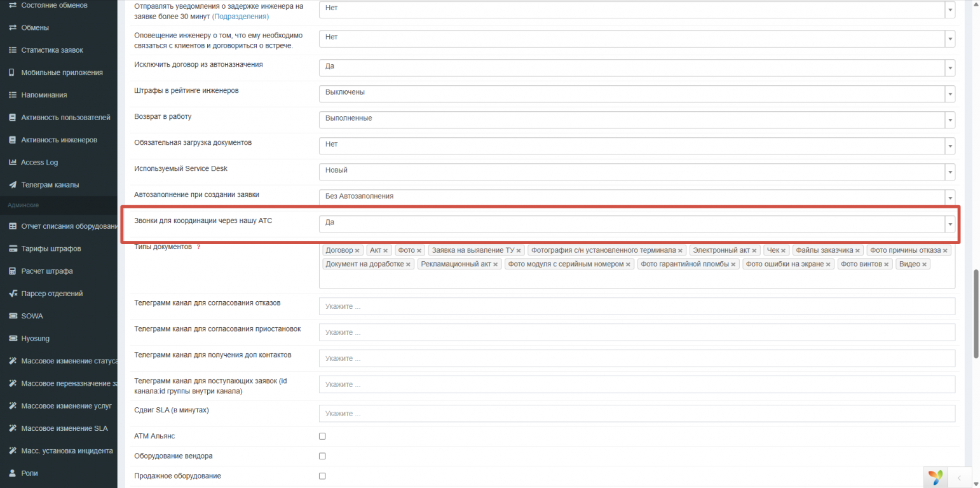Screen dimensions: 980x488
Task: Follow the Подразделения link
Action: (x=240, y=17)
